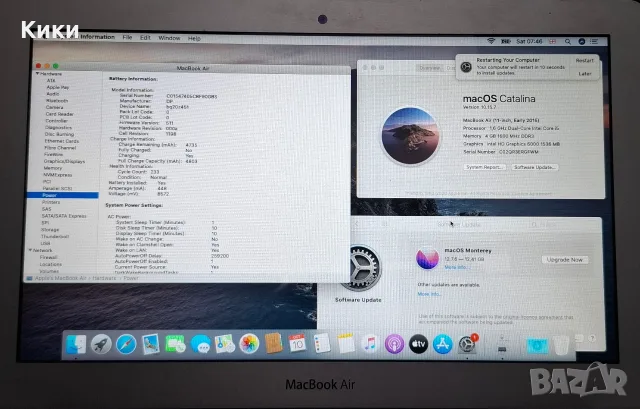This screenshot has height=409, width=640.
Task: Select Camera in the sidebar
Action: 54,107
